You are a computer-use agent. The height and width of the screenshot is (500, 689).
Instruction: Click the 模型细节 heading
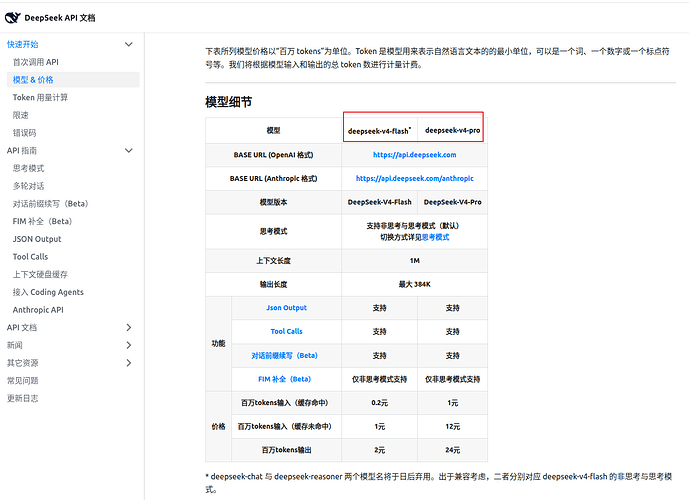click(x=228, y=102)
